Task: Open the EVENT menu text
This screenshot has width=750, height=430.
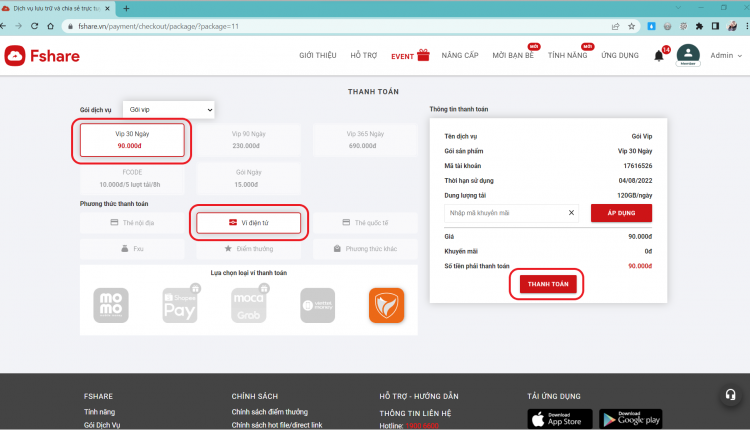Action: click(402, 56)
